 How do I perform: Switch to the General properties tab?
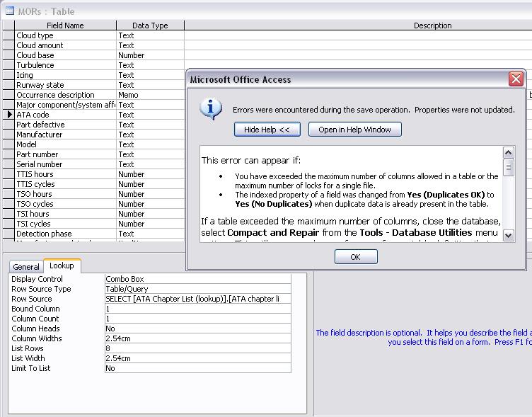[26, 267]
